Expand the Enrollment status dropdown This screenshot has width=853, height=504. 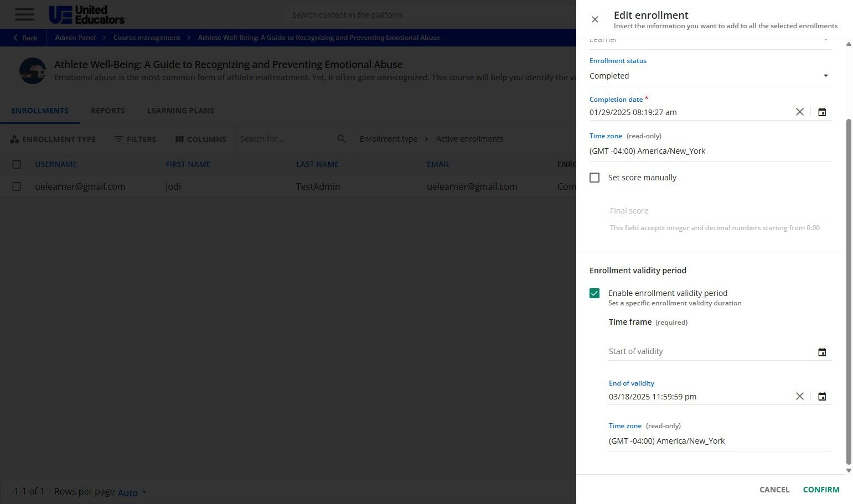(710, 76)
